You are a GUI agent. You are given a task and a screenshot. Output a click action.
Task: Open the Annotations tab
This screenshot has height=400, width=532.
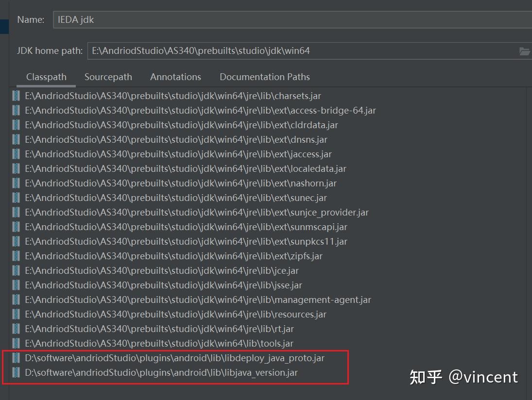click(x=175, y=77)
